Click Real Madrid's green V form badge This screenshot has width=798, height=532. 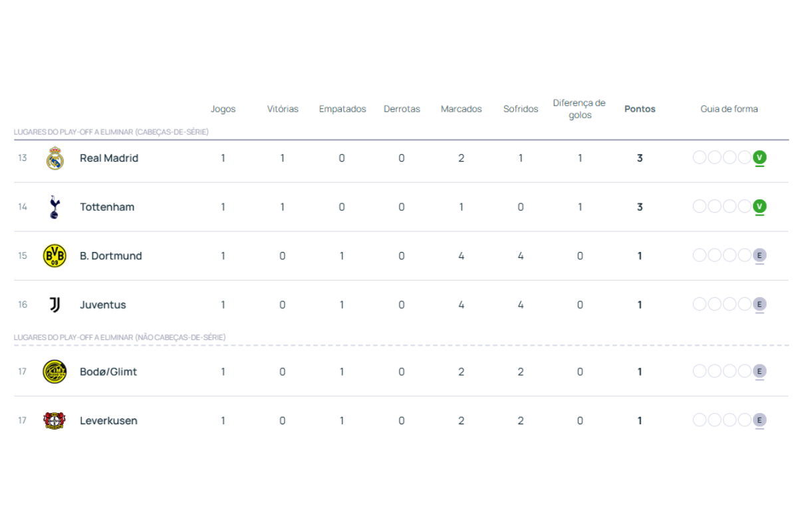(x=759, y=158)
